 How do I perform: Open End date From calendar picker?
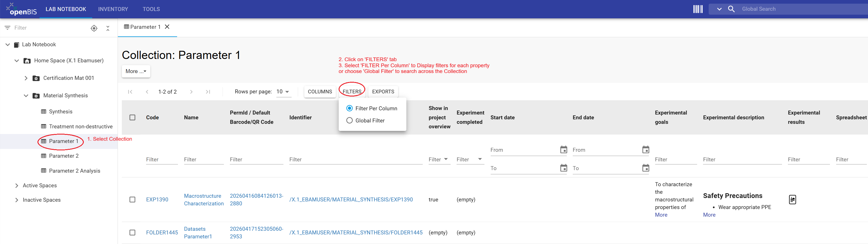click(646, 150)
